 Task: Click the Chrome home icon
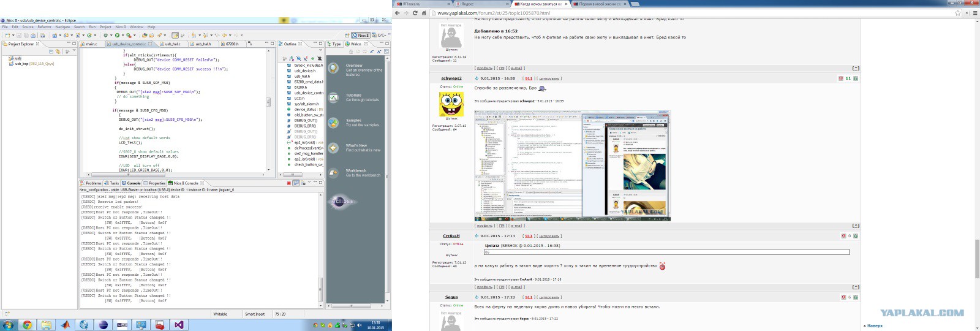pyautogui.click(x=424, y=13)
